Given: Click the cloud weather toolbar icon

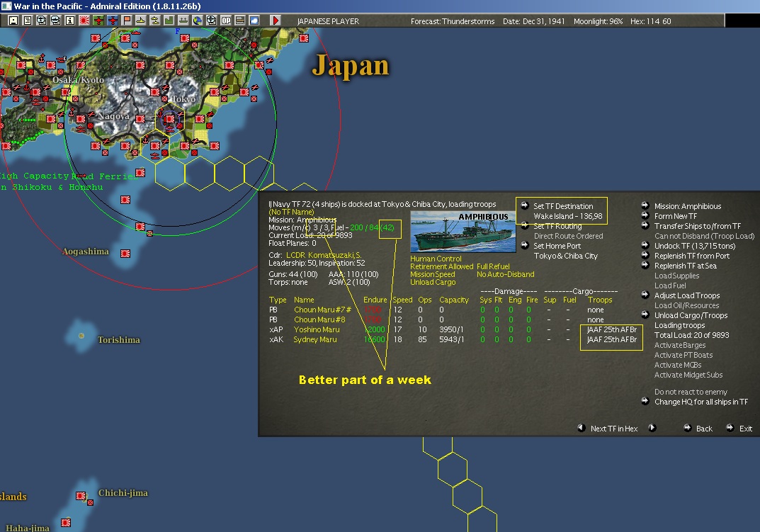Looking at the screenshot, I should 254,21.
